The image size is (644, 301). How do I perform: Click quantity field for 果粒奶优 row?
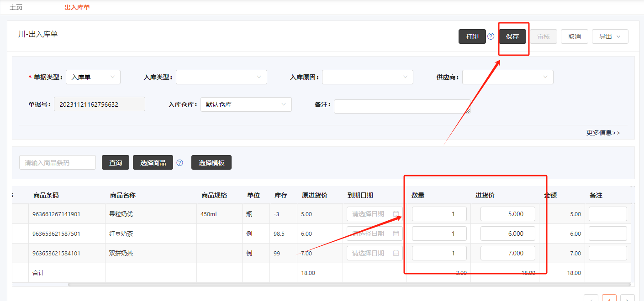tap(439, 214)
